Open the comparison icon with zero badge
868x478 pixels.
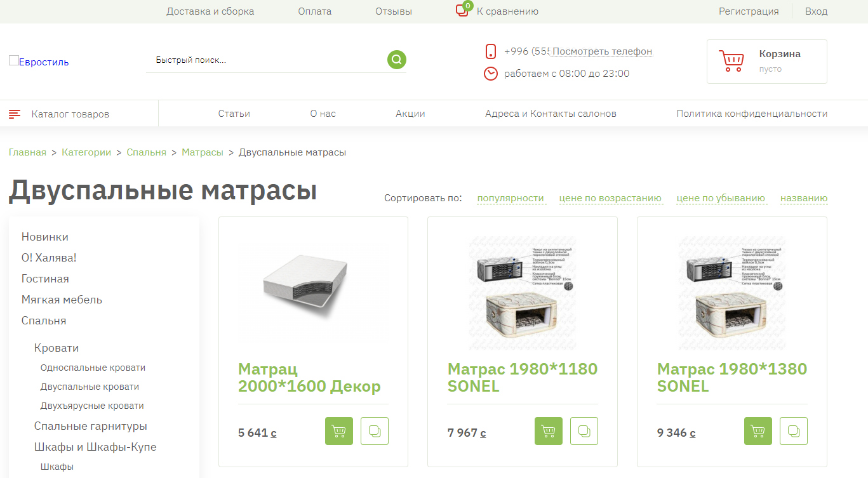464,10
